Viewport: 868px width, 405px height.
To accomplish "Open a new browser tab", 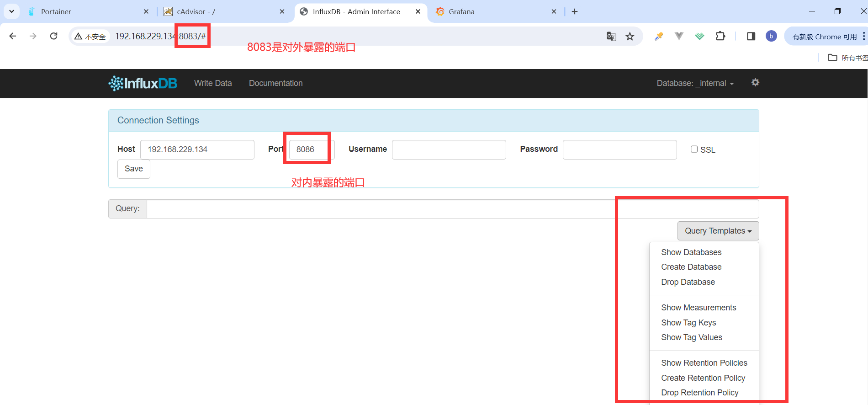I will coord(575,11).
